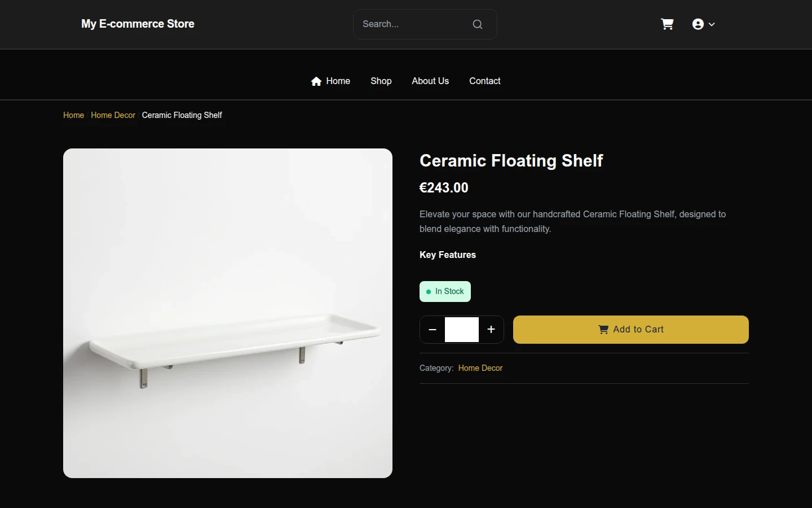812x508 pixels.
Task: Open the shopping cart icon in header
Action: pyautogui.click(x=667, y=24)
